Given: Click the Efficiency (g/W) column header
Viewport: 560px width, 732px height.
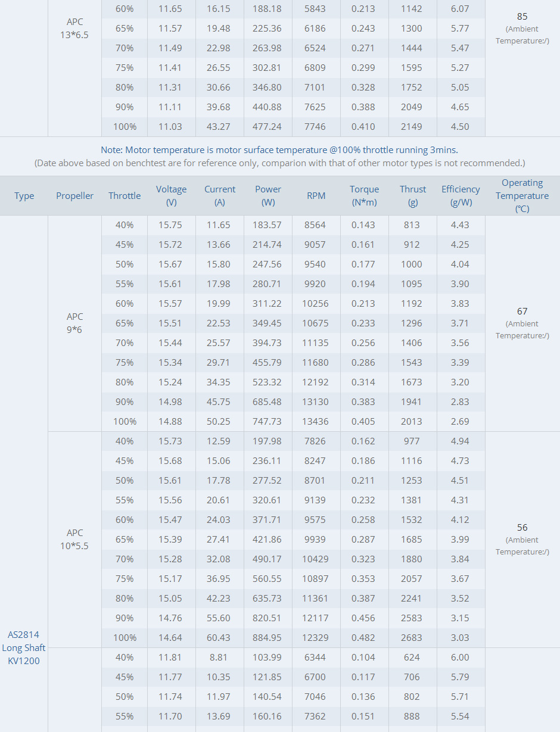Looking at the screenshot, I should [x=461, y=196].
